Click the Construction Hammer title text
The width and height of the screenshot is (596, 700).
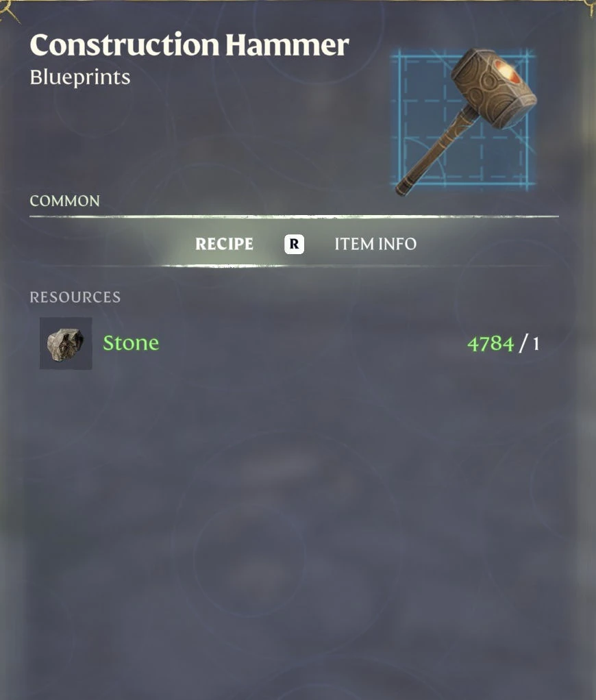189,45
